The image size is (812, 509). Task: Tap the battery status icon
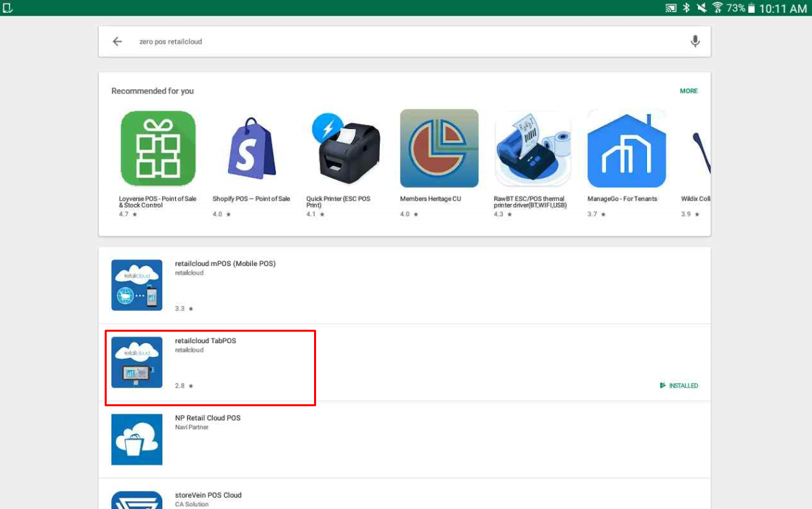click(751, 8)
